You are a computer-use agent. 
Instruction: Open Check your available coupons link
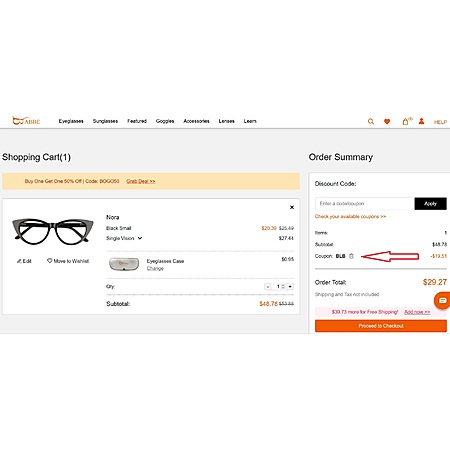350,217
